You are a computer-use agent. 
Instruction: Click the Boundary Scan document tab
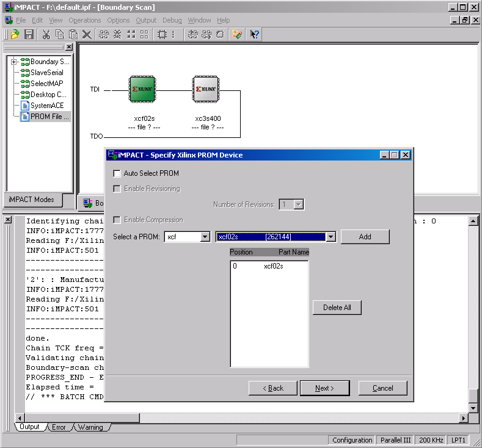[93, 203]
